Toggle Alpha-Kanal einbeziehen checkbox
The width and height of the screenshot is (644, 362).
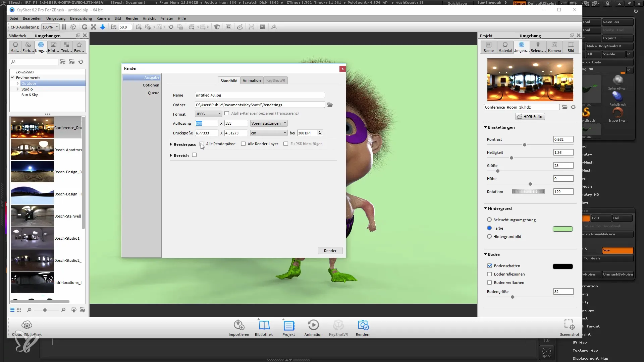228,113
